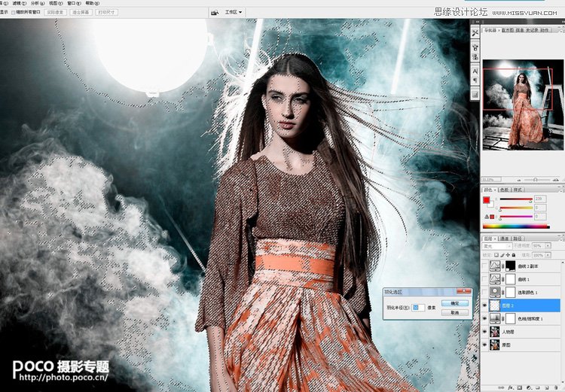The image size is (565, 392).
Task: Click the red foreground color swatch
Action: 487,200
